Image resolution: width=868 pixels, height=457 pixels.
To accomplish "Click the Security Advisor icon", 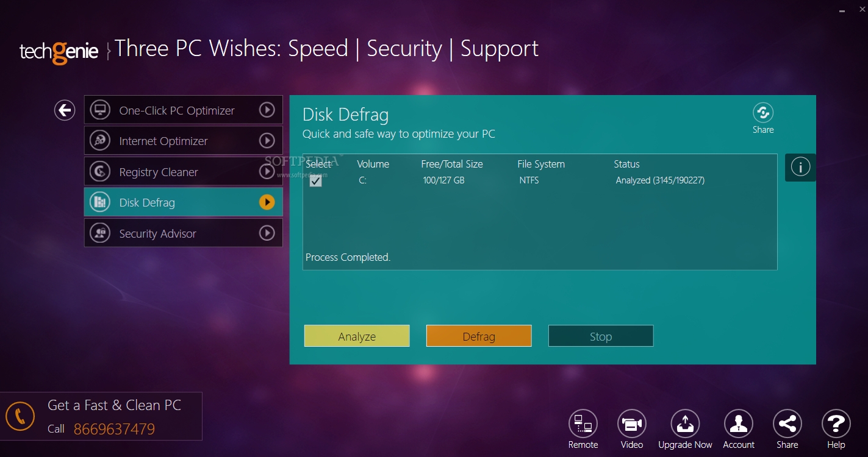I will [x=100, y=233].
